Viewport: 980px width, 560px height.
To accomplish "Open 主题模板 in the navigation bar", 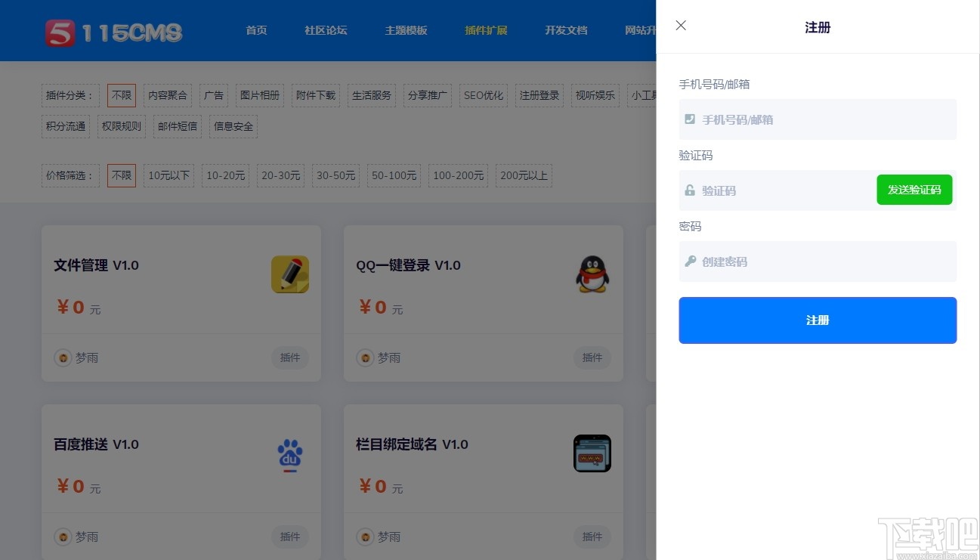I will [x=406, y=30].
